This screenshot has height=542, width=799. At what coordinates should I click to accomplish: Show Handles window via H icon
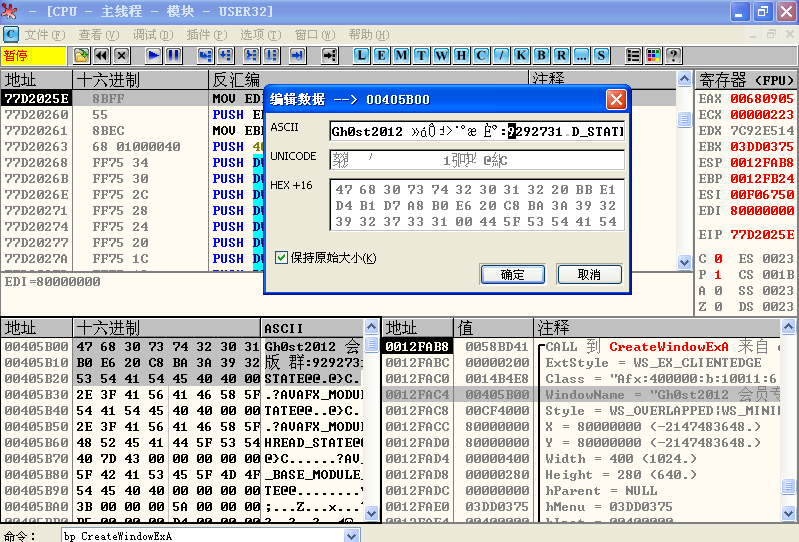tap(461, 55)
